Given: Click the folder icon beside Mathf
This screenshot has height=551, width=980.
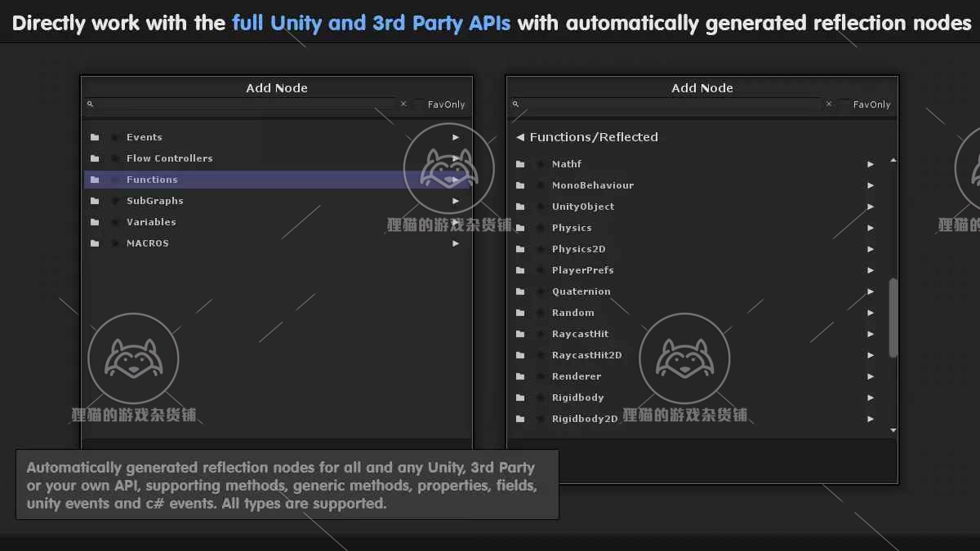Looking at the screenshot, I should tap(520, 164).
